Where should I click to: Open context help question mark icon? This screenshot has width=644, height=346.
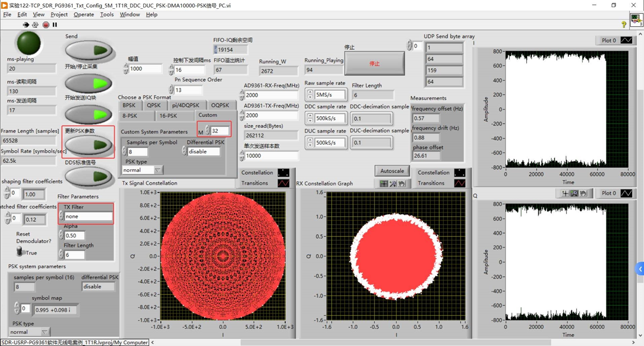[x=624, y=24]
